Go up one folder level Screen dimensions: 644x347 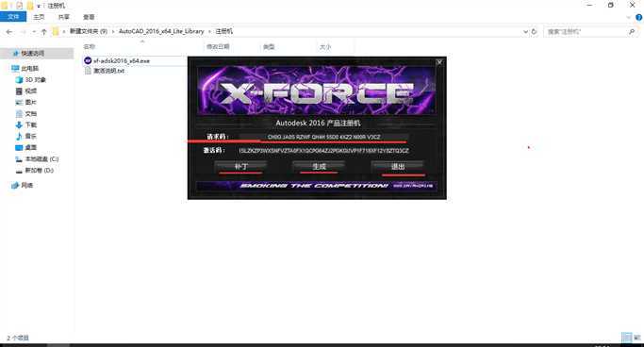pos(44,32)
